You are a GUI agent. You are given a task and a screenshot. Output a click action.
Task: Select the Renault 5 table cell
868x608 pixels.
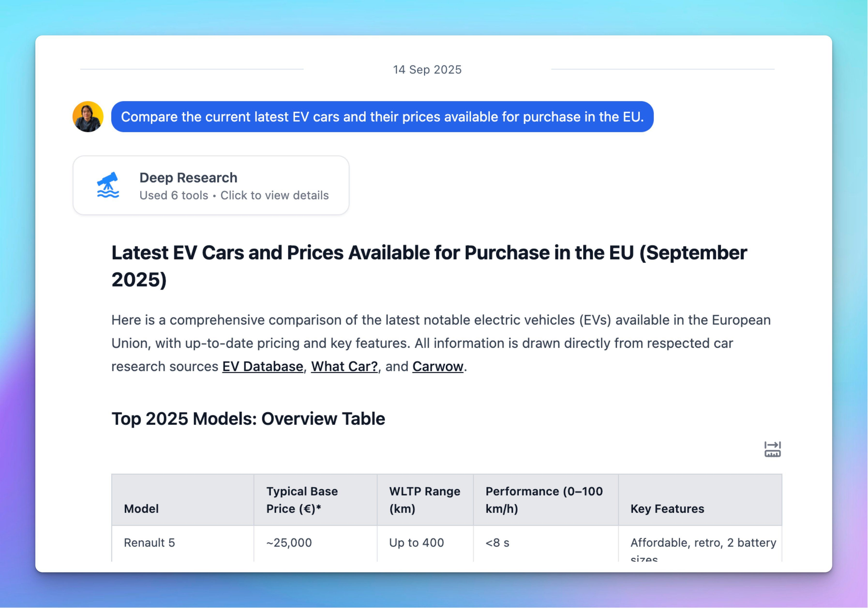pos(149,543)
